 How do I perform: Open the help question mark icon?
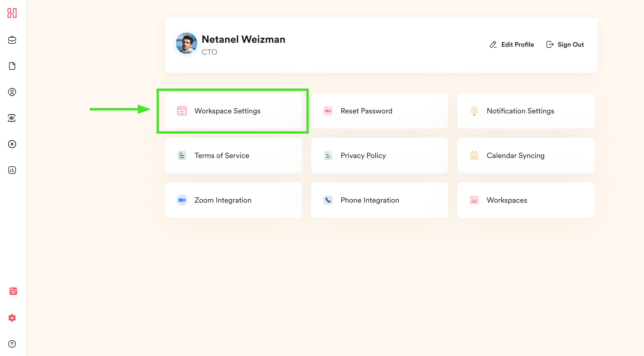tap(12, 344)
